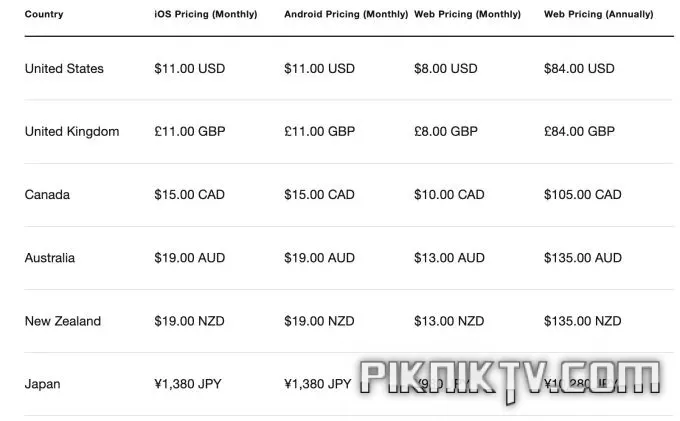
Task: Click the $8.00 USD web monthly price
Action: click(445, 69)
